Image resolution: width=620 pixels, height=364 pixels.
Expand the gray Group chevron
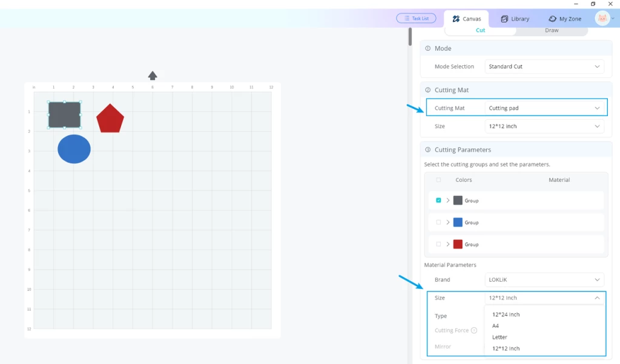[x=448, y=200]
